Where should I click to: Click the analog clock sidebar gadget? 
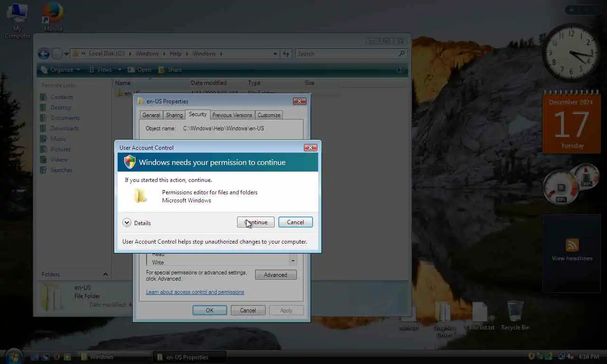point(571,52)
